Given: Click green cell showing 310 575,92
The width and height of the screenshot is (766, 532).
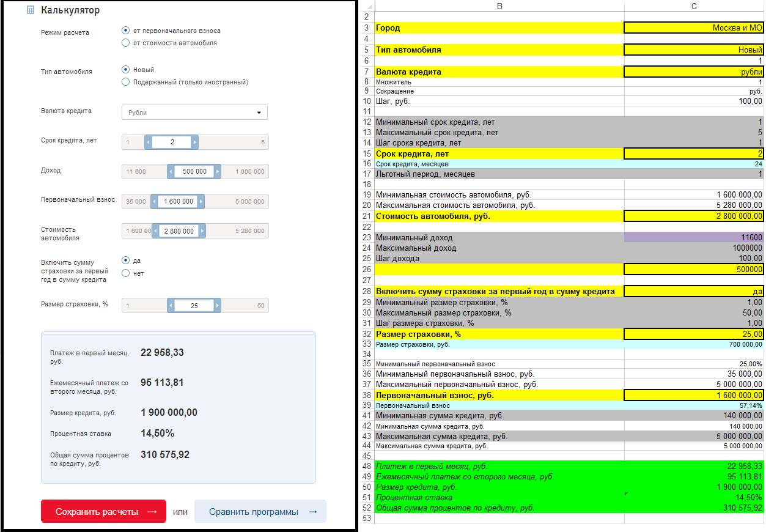Looking at the screenshot, I should click(694, 508).
